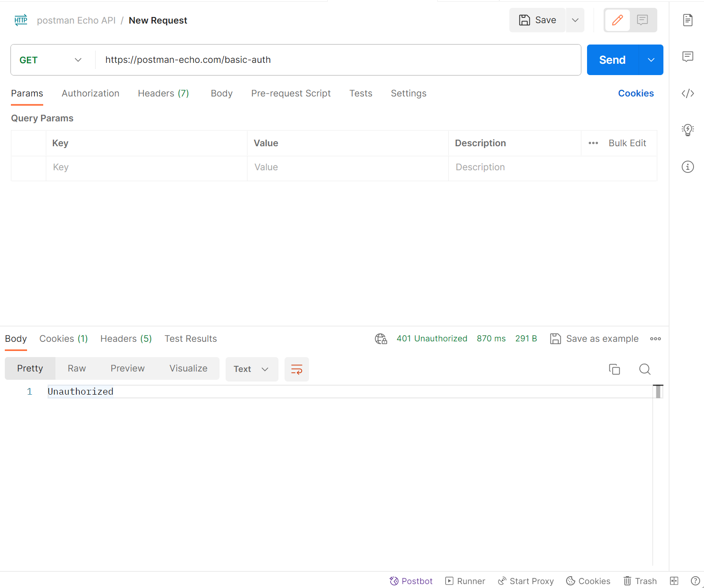Screen dimensions: 704x588
Task: Click the query param Key input
Action: pyautogui.click(x=147, y=168)
